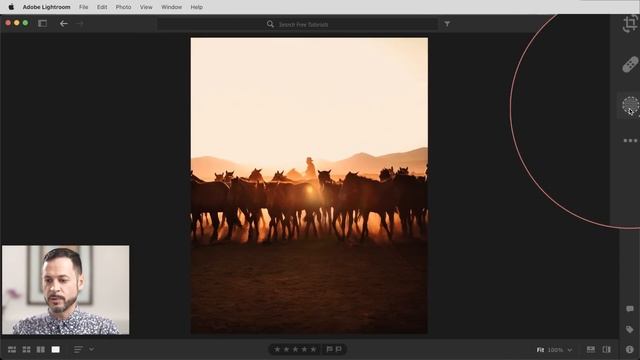Click the sort order lines icon
Screen dimensions: 640x360
coord(78,349)
